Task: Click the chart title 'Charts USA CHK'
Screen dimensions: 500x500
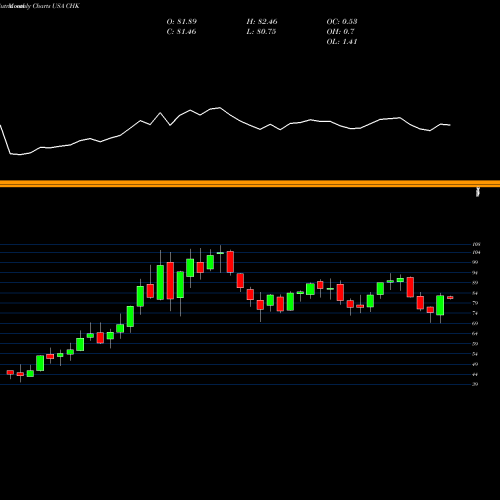Action: click(56, 6)
